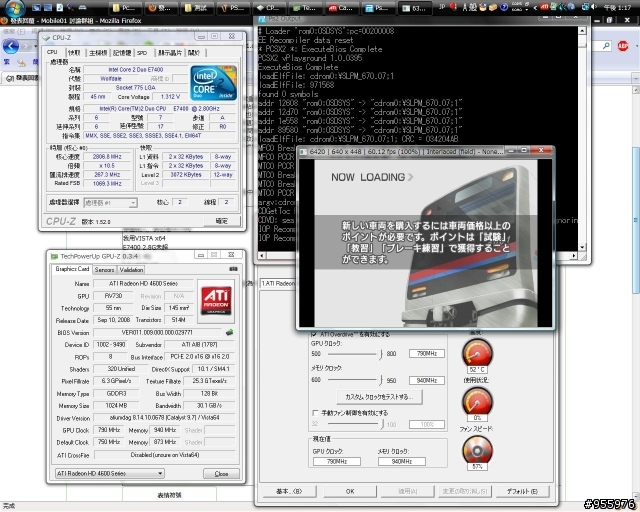Toggle the ATI Overdrive enable checkbox

(314, 334)
